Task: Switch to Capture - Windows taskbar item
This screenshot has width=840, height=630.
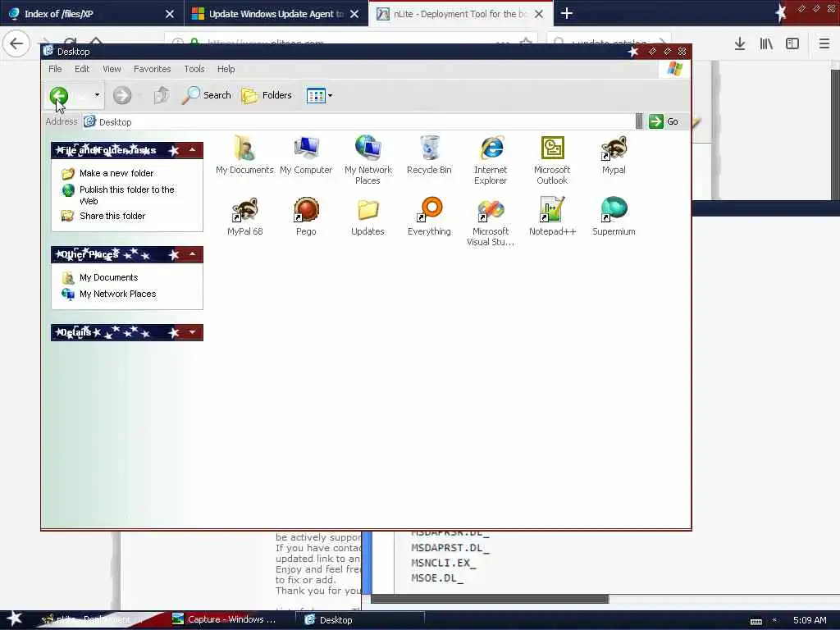Action: tap(225, 620)
